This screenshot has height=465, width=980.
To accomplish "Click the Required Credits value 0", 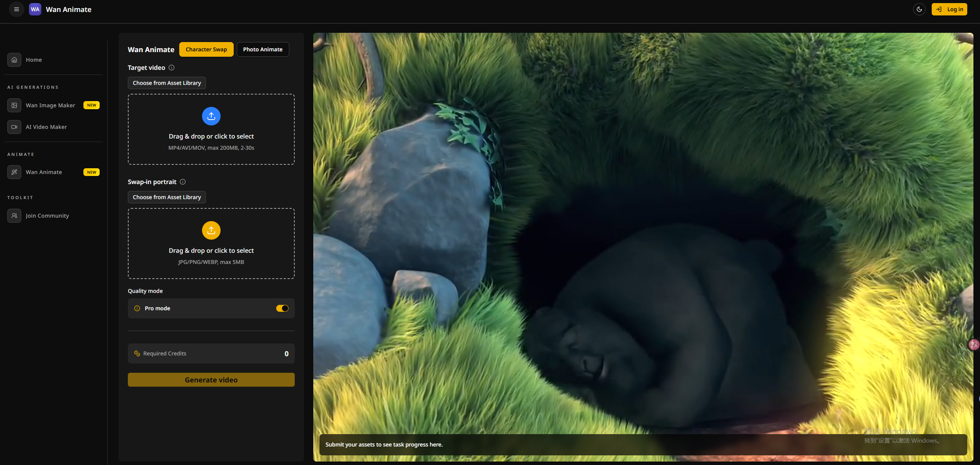I will click(x=287, y=354).
